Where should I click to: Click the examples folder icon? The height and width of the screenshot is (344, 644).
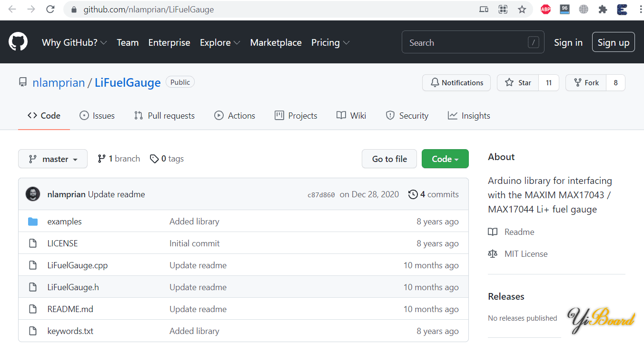tap(33, 222)
